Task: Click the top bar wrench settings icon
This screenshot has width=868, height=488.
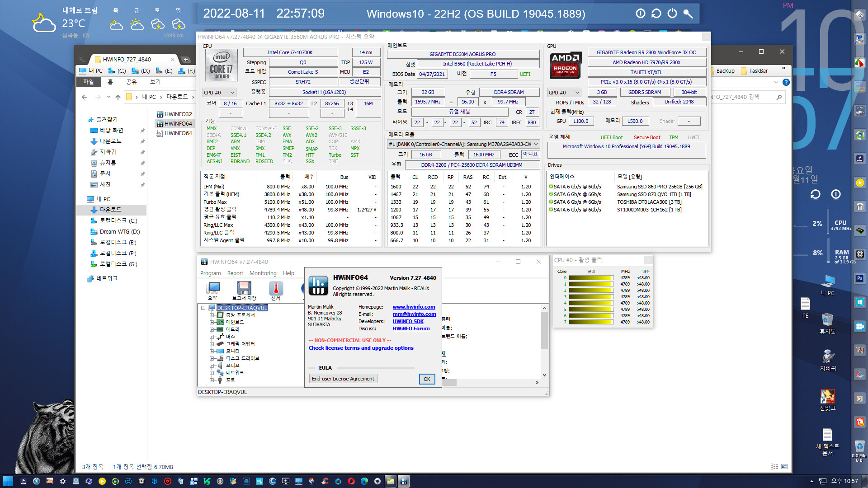Action: tap(688, 14)
